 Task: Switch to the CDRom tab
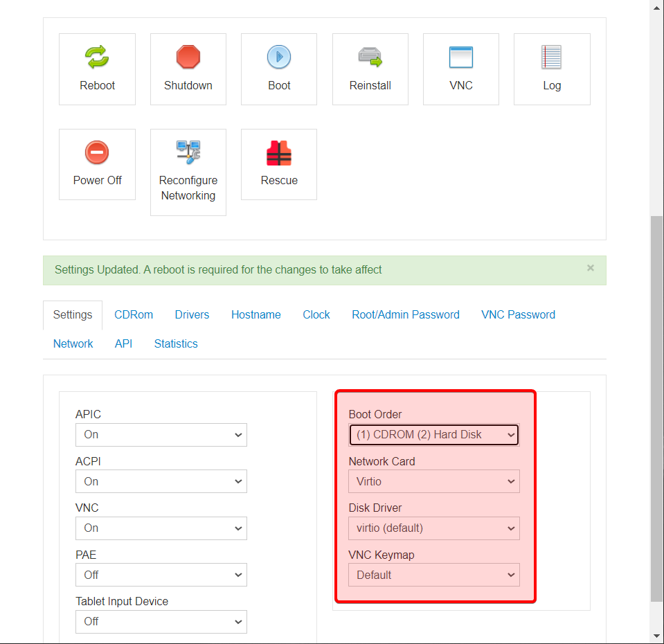coord(134,314)
